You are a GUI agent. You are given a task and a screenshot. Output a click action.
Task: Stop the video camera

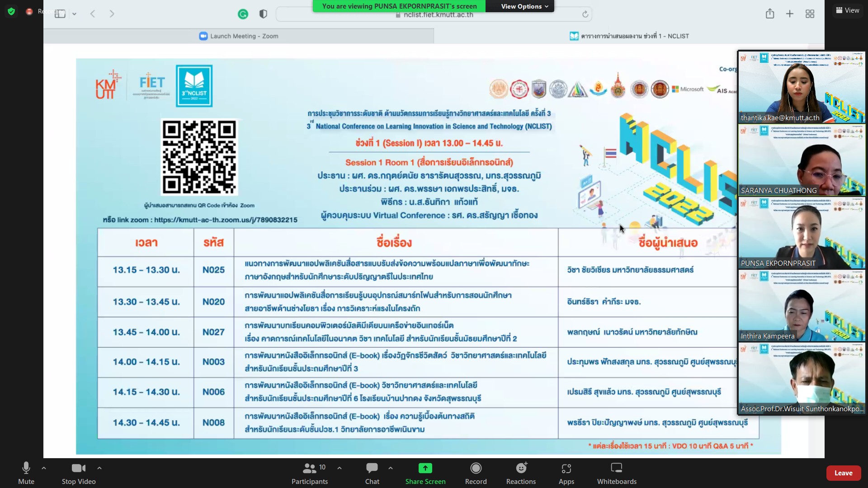(79, 473)
